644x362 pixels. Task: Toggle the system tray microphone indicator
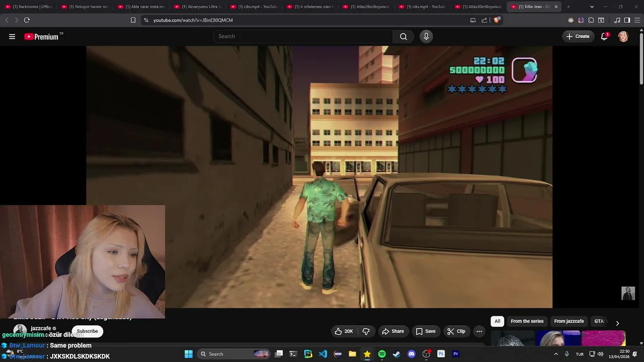click(567, 354)
